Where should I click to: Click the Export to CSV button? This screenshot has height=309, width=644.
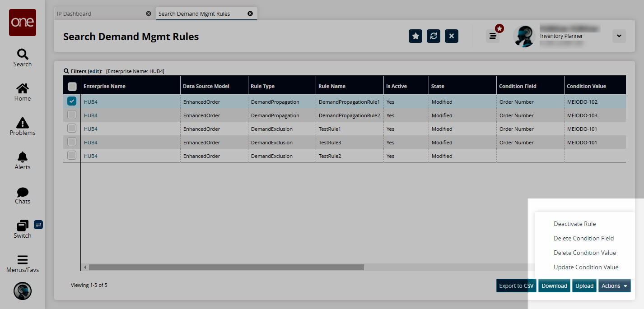516,286
